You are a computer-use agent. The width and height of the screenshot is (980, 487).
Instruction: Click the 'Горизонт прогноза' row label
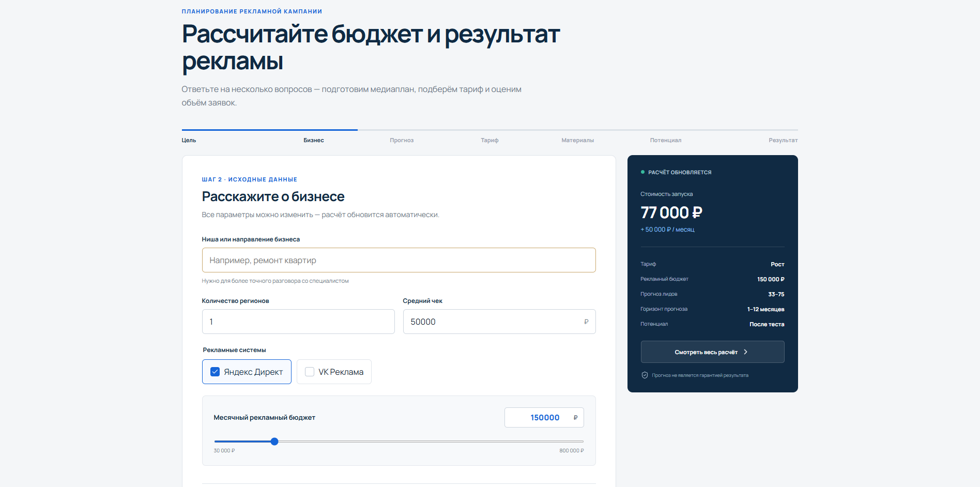pos(664,309)
